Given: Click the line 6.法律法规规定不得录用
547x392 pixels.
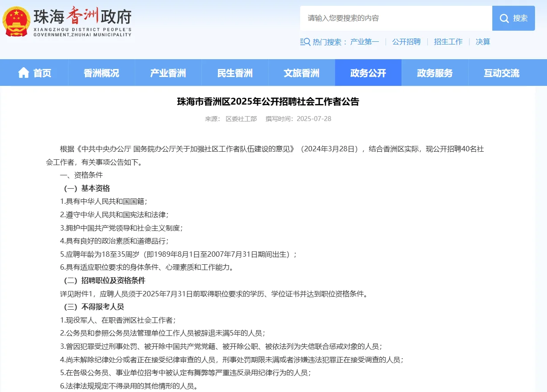Looking at the screenshot, I should click(129, 386).
